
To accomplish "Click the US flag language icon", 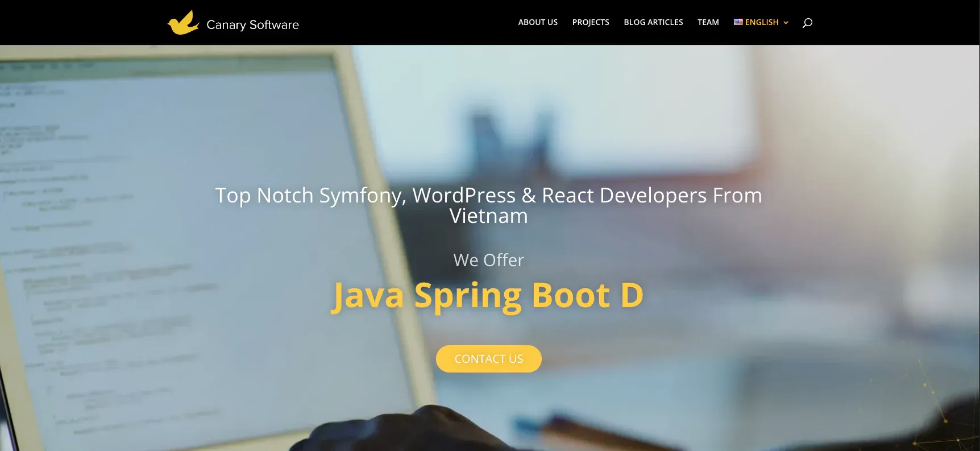I will pos(738,22).
